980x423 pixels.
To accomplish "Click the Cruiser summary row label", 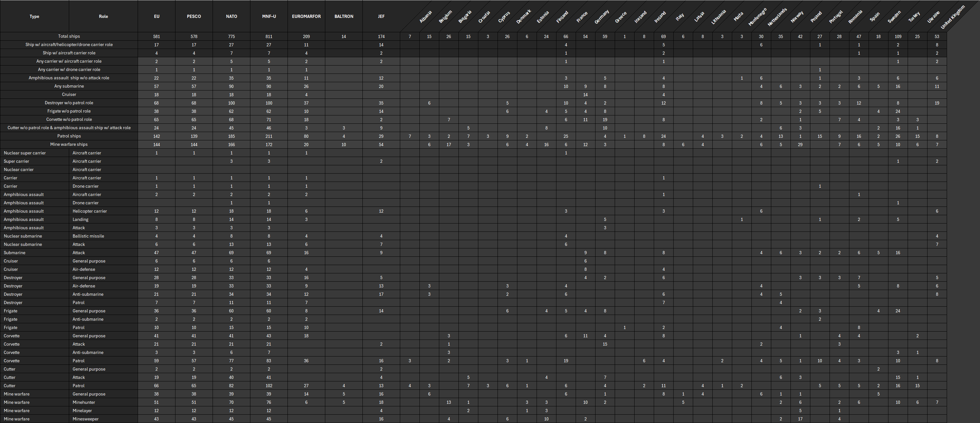I will [x=69, y=95].
